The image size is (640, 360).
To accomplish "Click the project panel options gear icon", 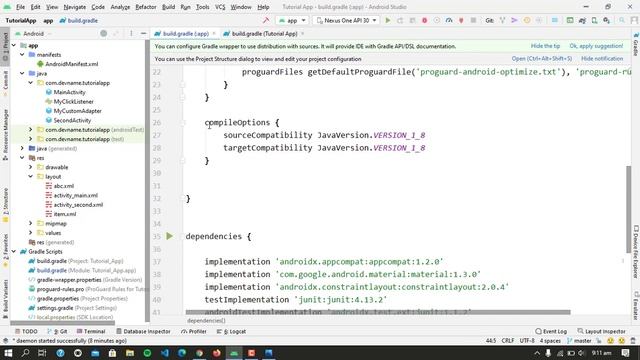I will tap(131, 33).
